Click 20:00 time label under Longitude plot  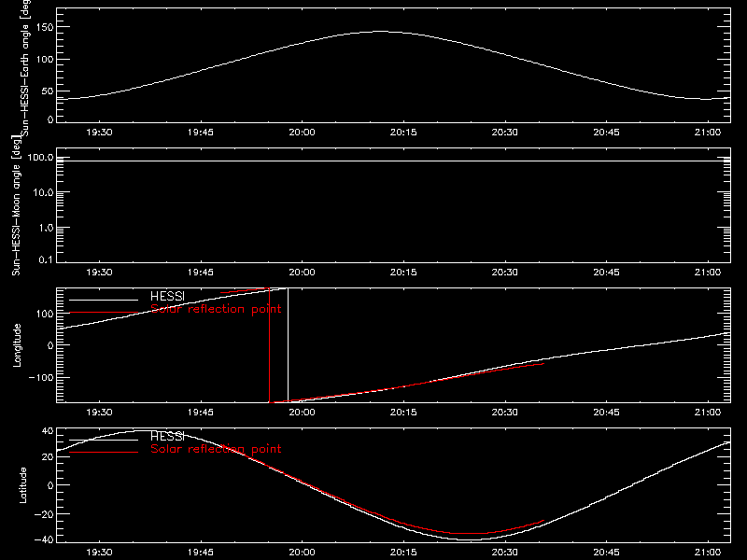click(x=302, y=413)
